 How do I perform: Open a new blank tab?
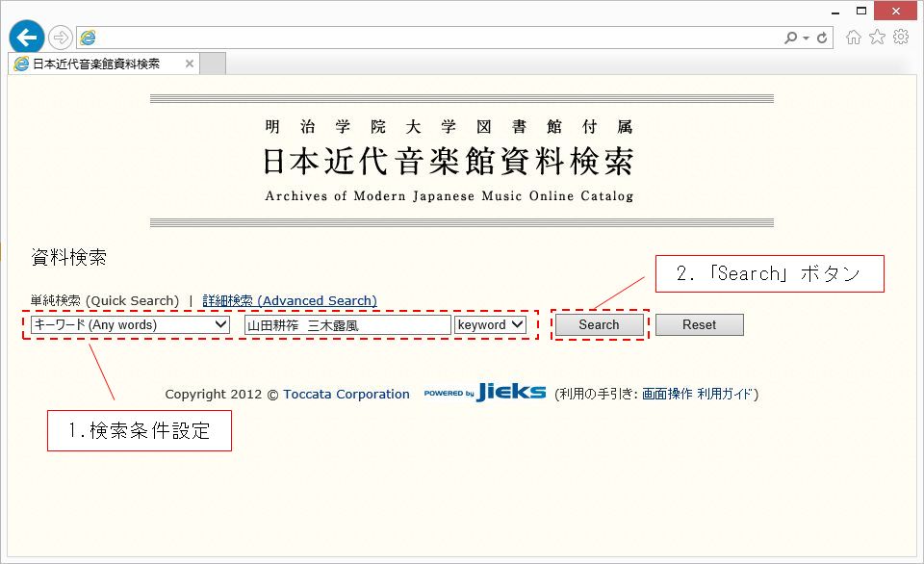213,64
